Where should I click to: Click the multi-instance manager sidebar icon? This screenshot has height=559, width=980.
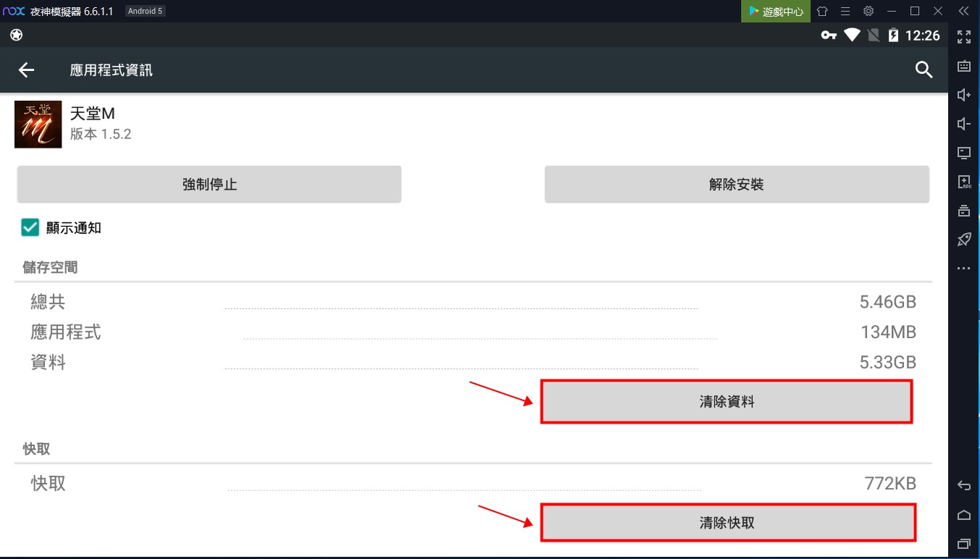pyautogui.click(x=963, y=211)
